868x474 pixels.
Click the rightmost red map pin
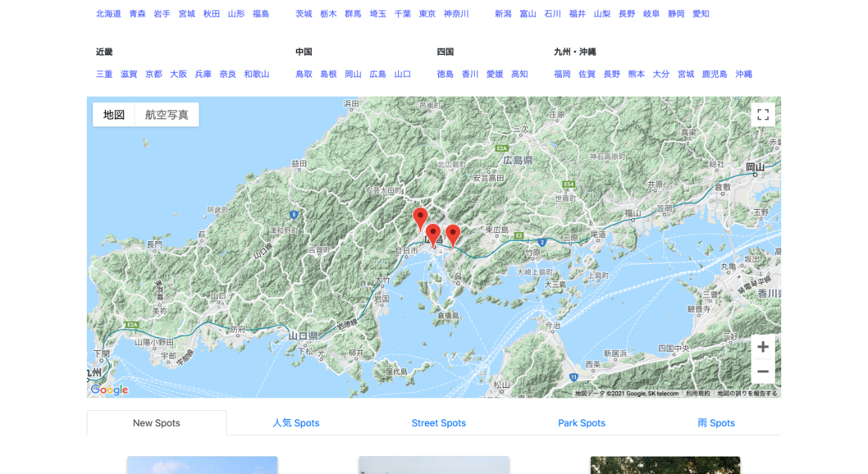453,235
